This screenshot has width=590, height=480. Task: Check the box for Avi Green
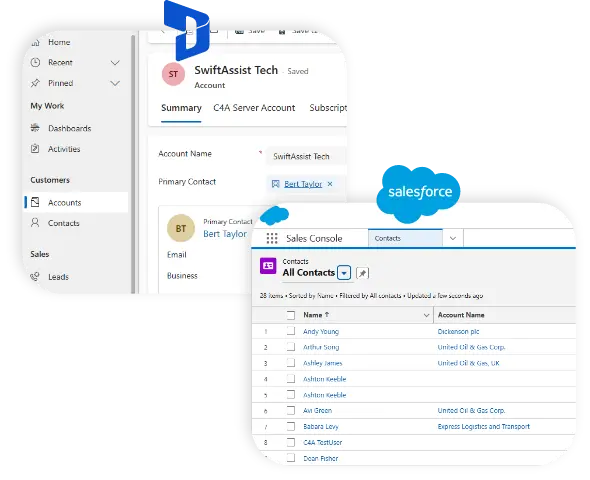click(290, 410)
